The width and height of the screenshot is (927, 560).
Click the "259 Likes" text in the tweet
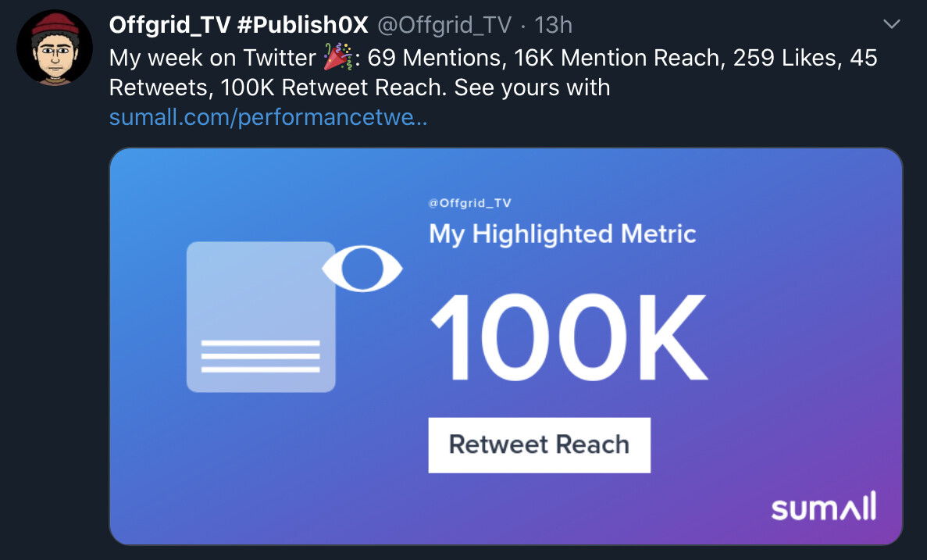pos(784,58)
